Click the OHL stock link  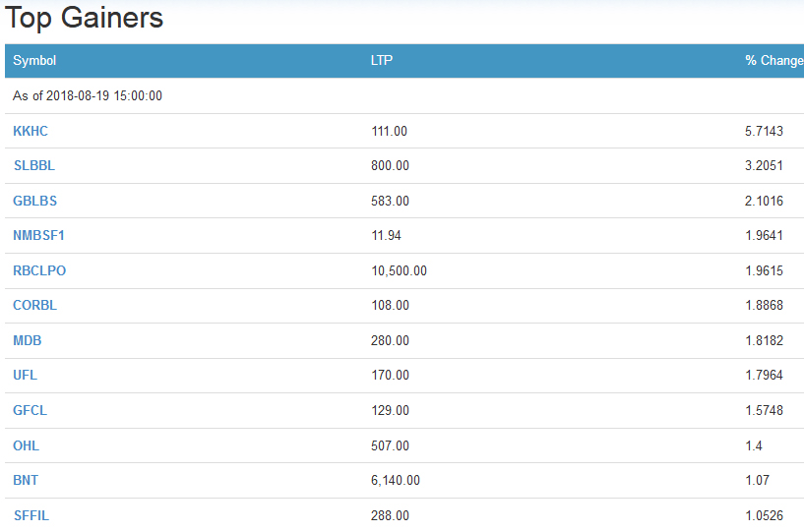26,445
